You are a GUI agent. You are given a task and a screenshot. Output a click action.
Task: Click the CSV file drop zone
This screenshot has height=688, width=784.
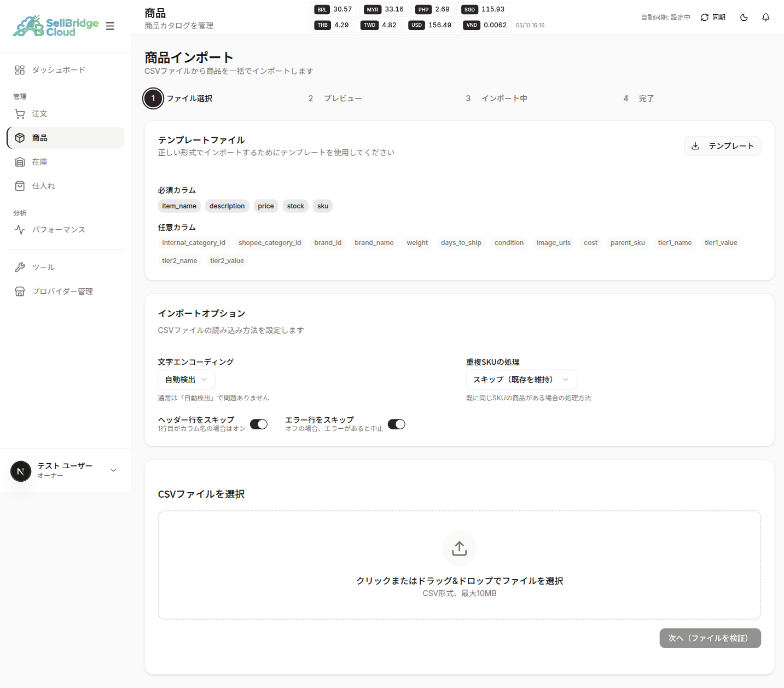pyautogui.click(x=460, y=565)
